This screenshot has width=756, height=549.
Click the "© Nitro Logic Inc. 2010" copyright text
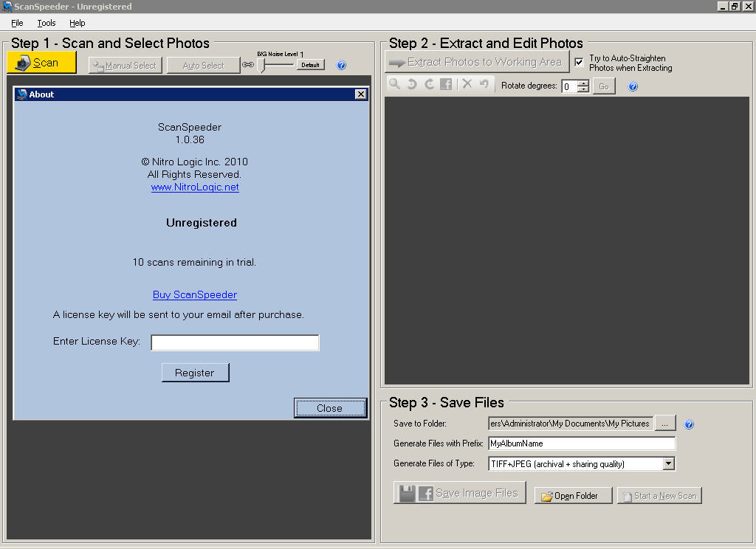coord(195,162)
